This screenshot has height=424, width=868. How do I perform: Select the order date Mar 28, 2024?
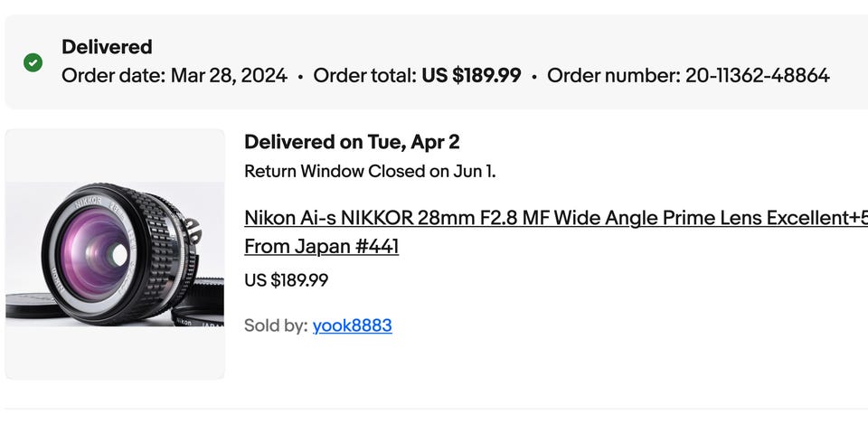[230, 76]
